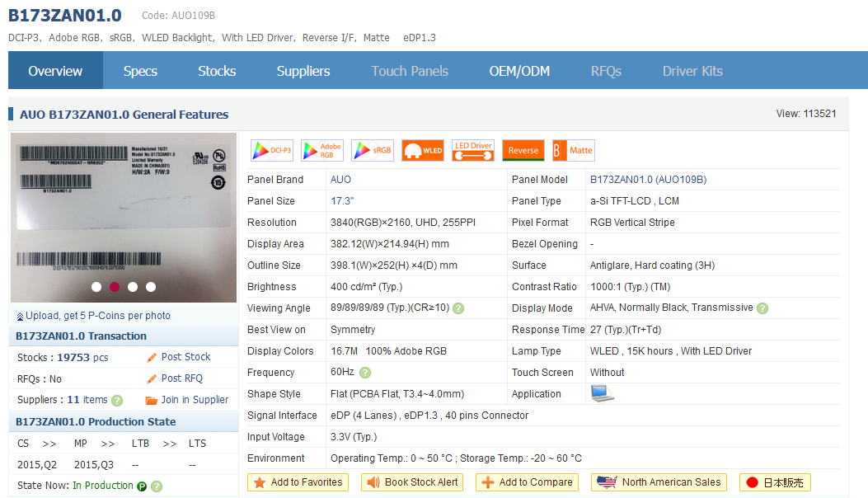This screenshot has height=498, width=868.
Task: Open help icon beside Viewing Angle
Action: click(458, 308)
